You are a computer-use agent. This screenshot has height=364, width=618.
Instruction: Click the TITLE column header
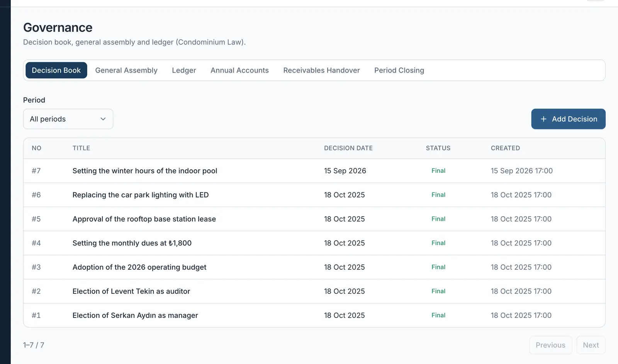(81, 148)
